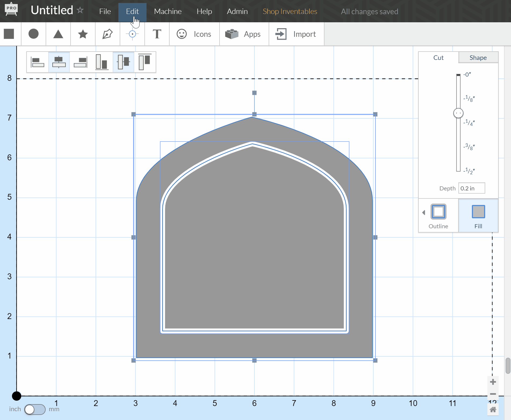
Task: Select the square shape tool
Action: tap(9, 34)
